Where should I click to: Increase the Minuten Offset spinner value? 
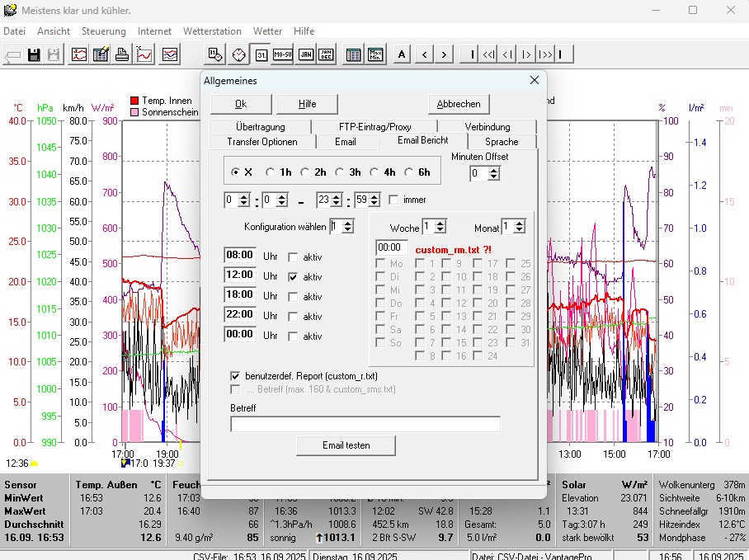pyautogui.click(x=493, y=170)
